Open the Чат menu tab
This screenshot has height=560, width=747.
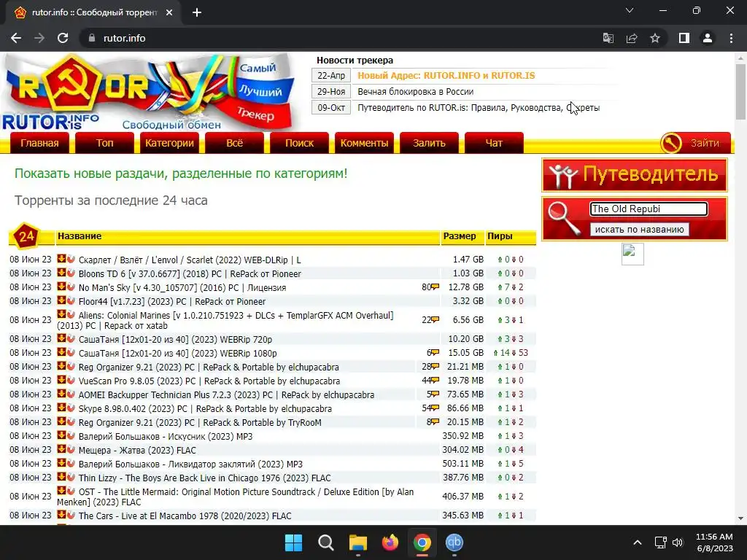[x=494, y=143]
